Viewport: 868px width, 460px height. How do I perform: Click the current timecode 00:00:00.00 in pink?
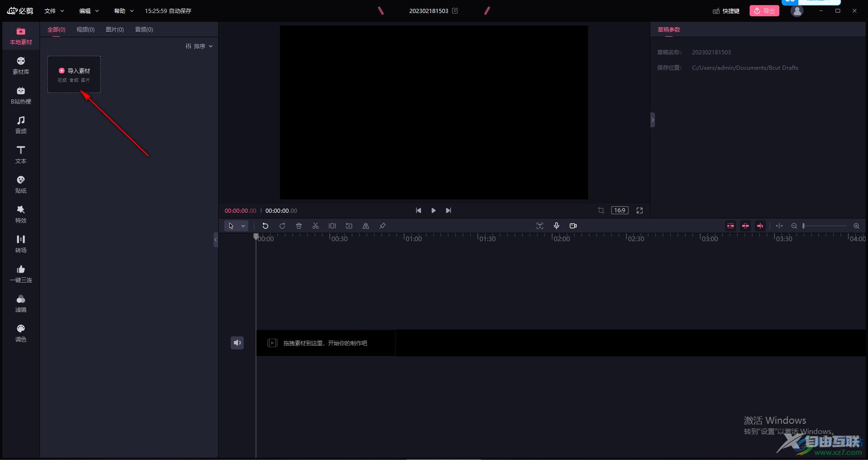pyautogui.click(x=240, y=210)
